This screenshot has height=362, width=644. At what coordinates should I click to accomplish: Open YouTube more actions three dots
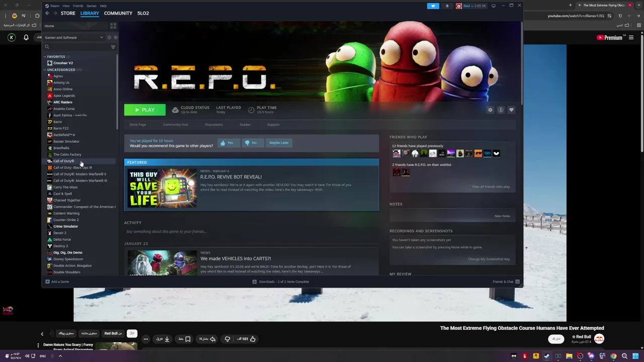[145, 339]
